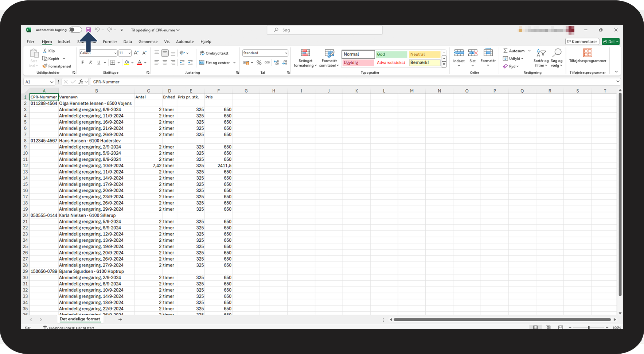Click the Undo arrow icon
The width and height of the screenshot is (644, 354).
pos(97,30)
